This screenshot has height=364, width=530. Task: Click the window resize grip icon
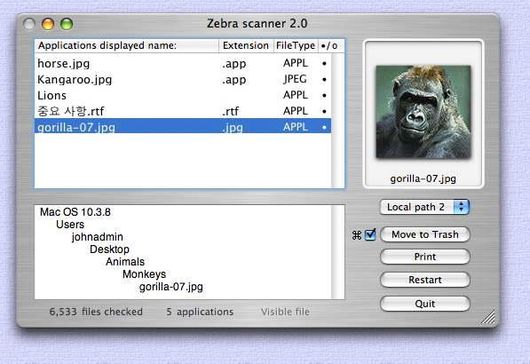pos(488,317)
